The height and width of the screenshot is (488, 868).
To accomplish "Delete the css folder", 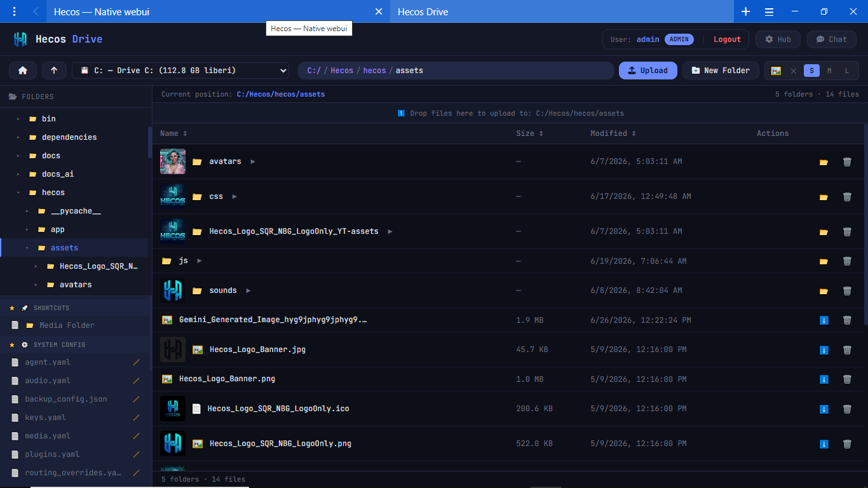I will tap(847, 197).
